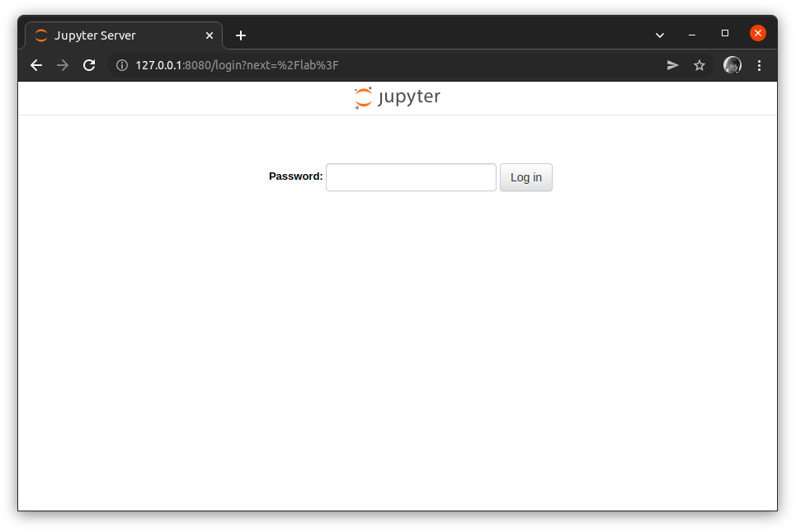Close the browser window
The image size is (796, 532).
coord(757,34)
